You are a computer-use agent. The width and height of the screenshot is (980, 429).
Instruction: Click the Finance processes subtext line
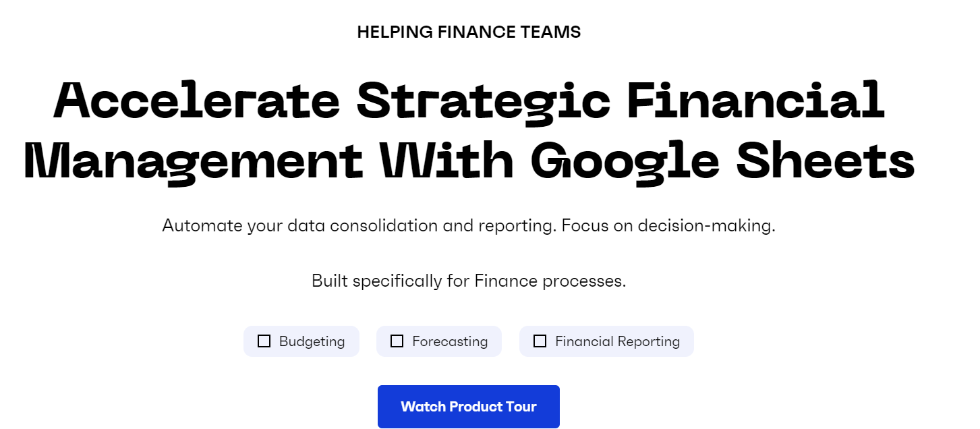(469, 281)
